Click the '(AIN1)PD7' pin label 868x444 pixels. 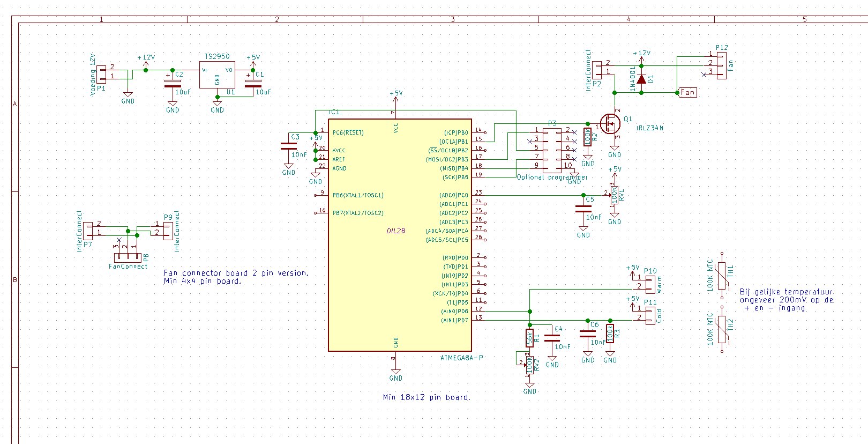point(454,321)
